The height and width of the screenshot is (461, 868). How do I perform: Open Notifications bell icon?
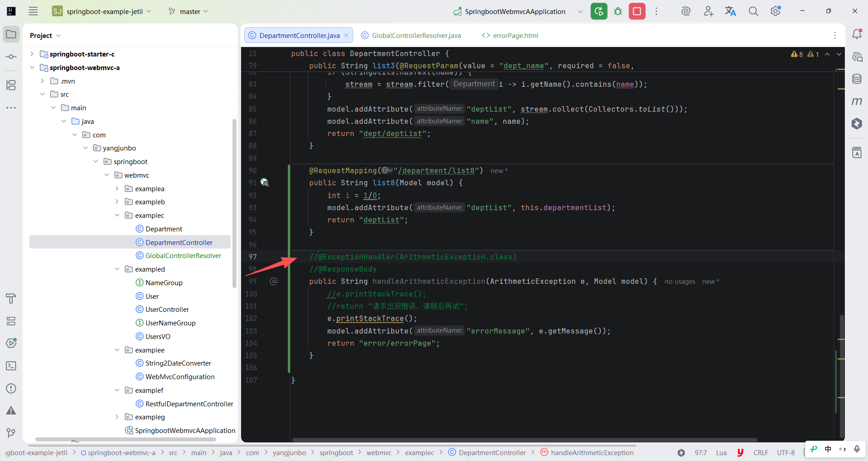pyautogui.click(x=857, y=34)
